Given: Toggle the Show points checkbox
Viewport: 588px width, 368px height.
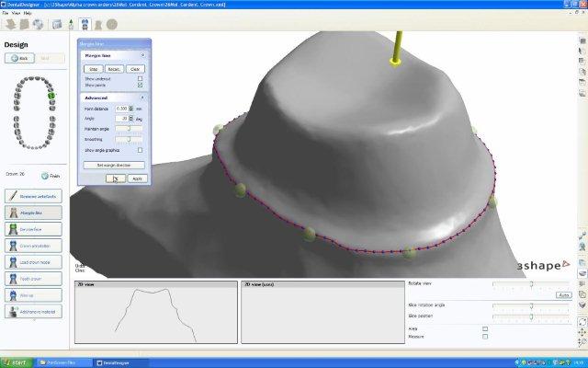Looking at the screenshot, I should tap(140, 85).
